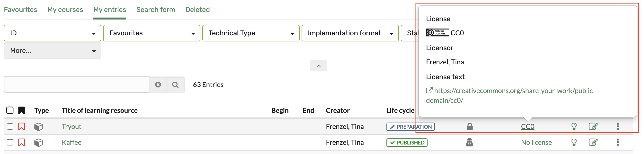Open the lightbulb icon in Tryout row
644x154 pixels.
574,126
